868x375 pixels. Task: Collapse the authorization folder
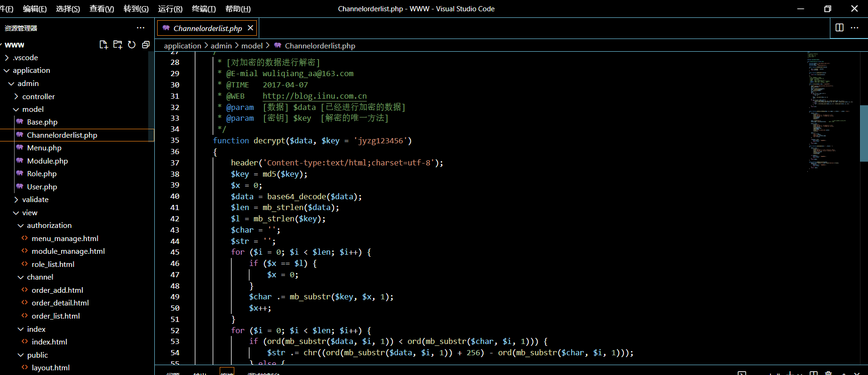(49, 225)
